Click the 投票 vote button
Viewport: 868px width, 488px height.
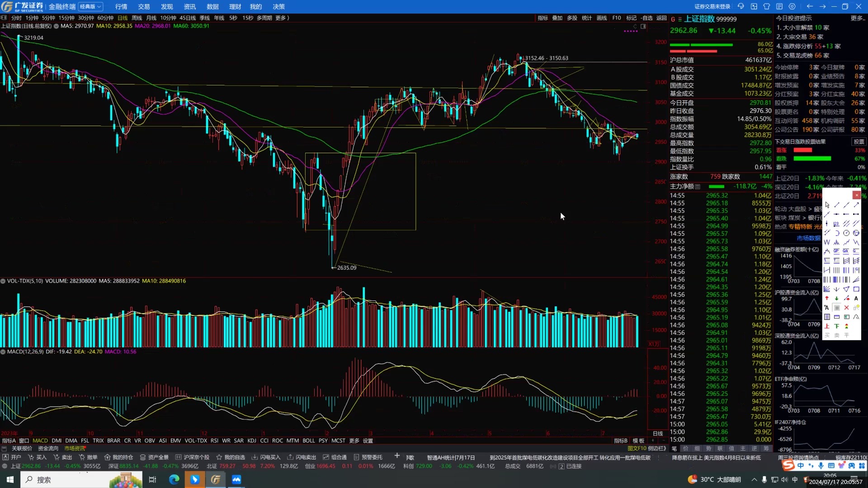(x=859, y=141)
